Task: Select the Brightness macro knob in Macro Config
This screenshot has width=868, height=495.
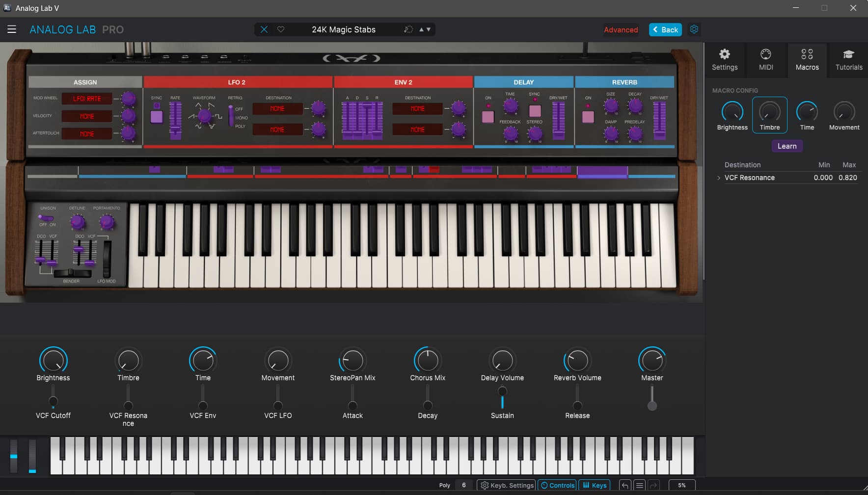Action: click(x=732, y=112)
